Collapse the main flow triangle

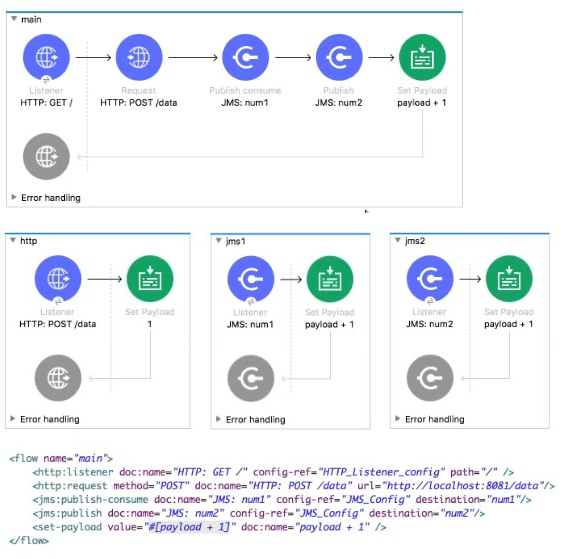(x=14, y=19)
